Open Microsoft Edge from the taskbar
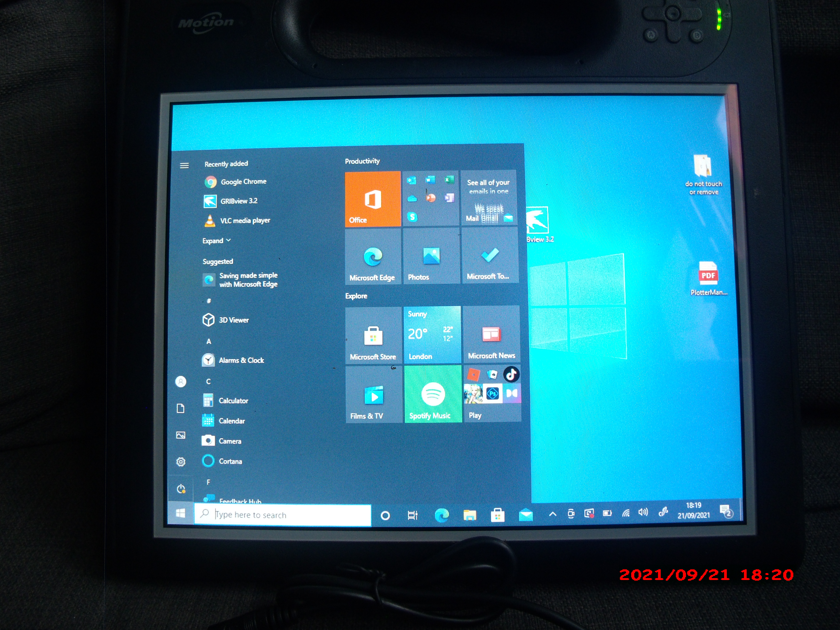The width and height of the screenshot is (840, 630). [x=441, y=515]
